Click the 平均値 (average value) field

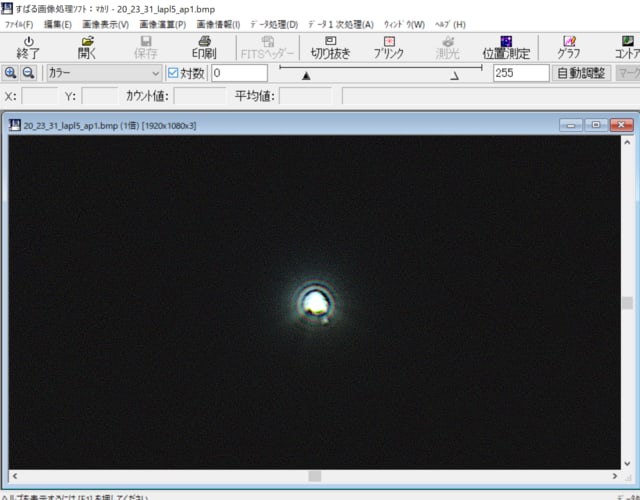tap(306, 96)
